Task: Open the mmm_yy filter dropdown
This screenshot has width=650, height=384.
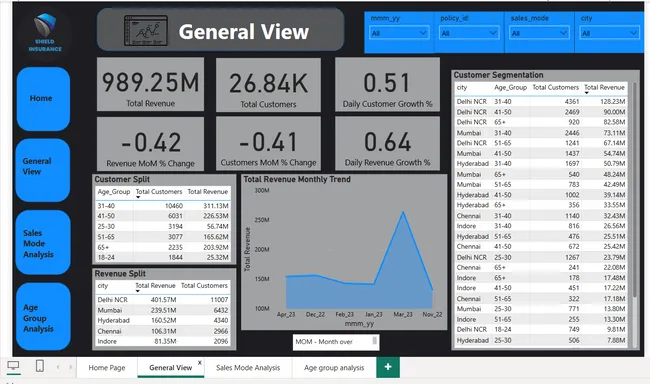Action: click(x=398, y=33)
